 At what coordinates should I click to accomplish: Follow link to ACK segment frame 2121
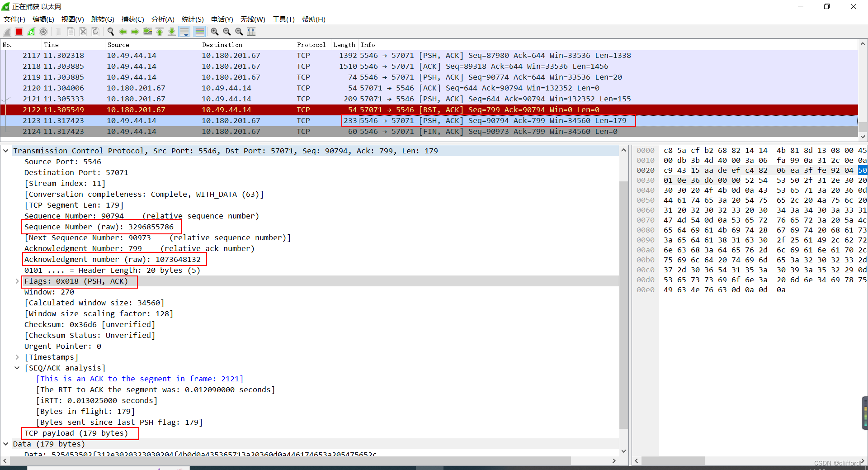(140, 379)
